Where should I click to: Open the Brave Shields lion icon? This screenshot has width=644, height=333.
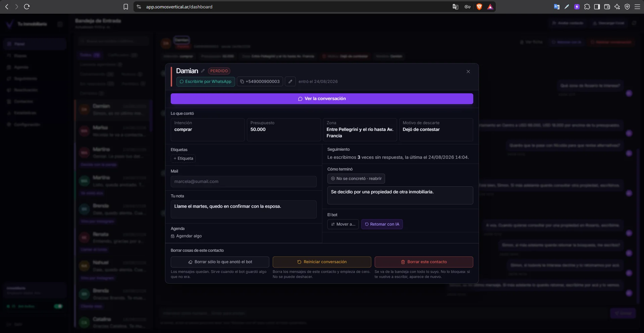pyautogui.click(x=479, y=7)
